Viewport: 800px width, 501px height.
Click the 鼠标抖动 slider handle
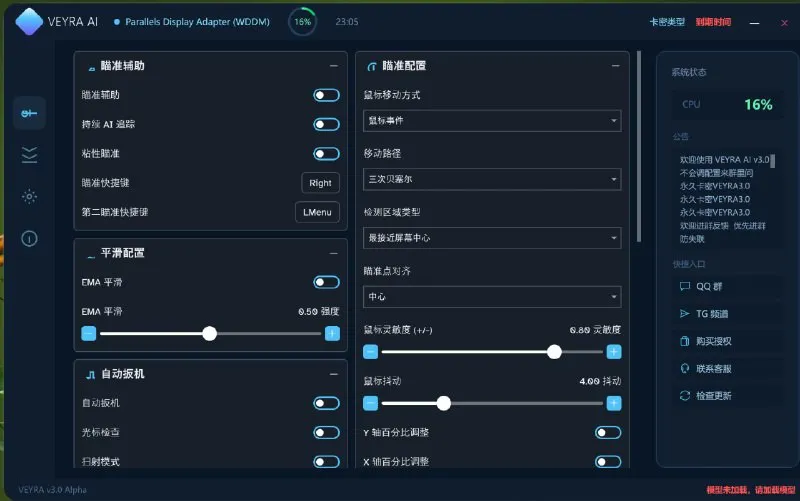[444, 403]
